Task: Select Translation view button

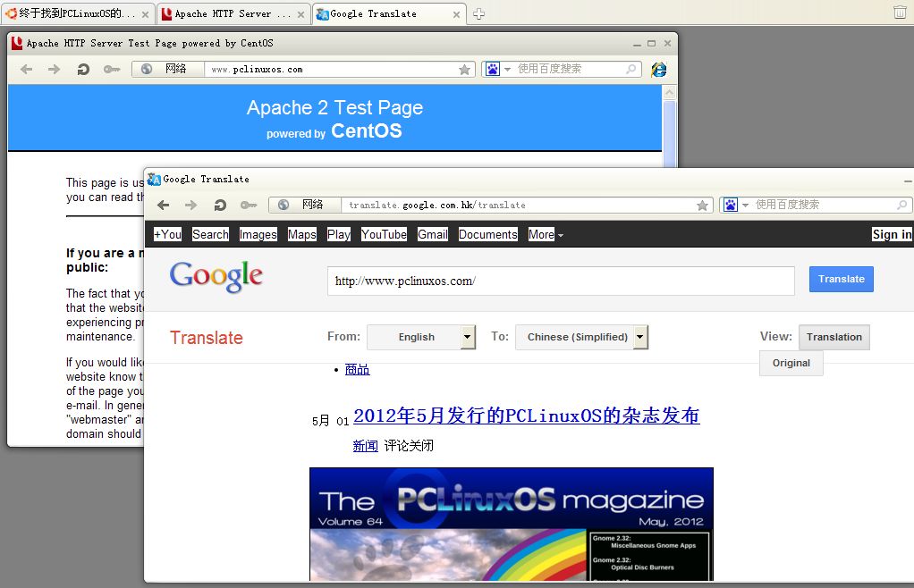Action: (834, 337)
